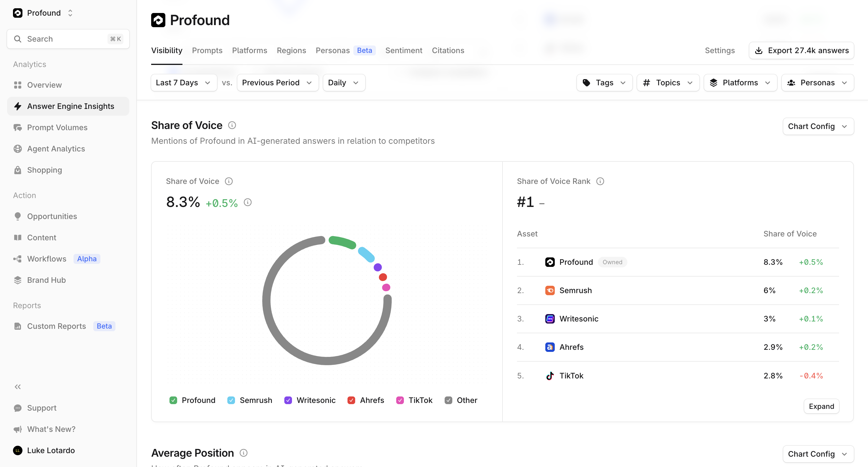
Task: Toggle the Semrush legend checkbox
Action: coord(231,400)
